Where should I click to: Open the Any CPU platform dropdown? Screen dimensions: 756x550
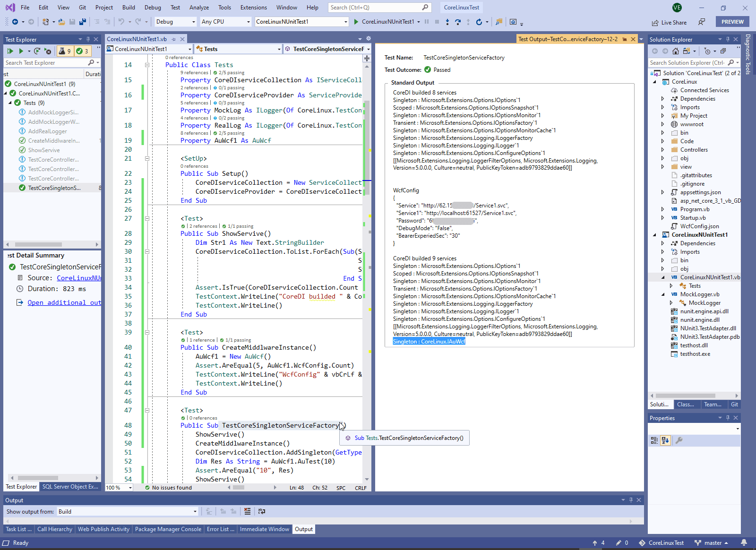226,22
